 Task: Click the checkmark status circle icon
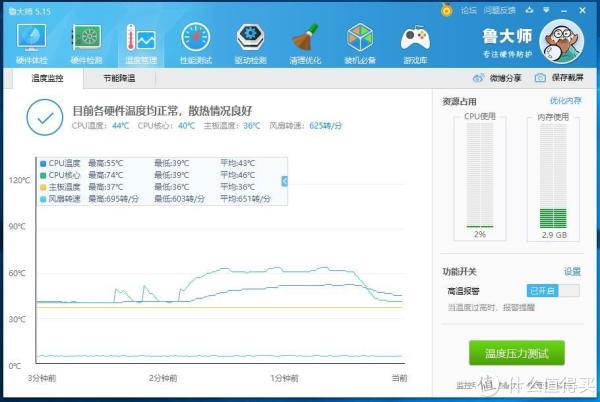[45, 117]
